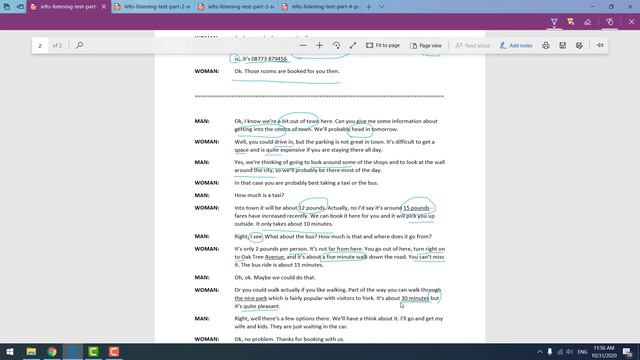Select the eraser ink tool
The height and width of the screenshot is (360, 640).
click(x=588, y=22)
